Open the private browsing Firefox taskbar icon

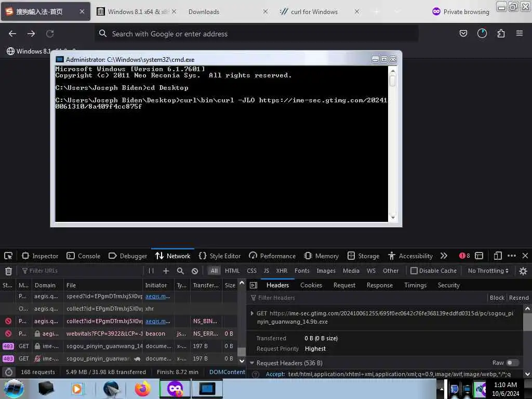pos(175,389)
